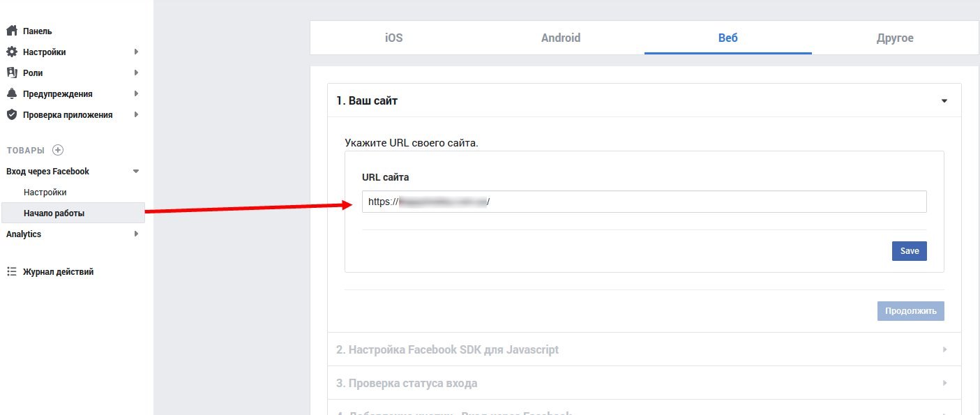
Task: Click the Продолжить button
Action: click(x=911, y=311)
